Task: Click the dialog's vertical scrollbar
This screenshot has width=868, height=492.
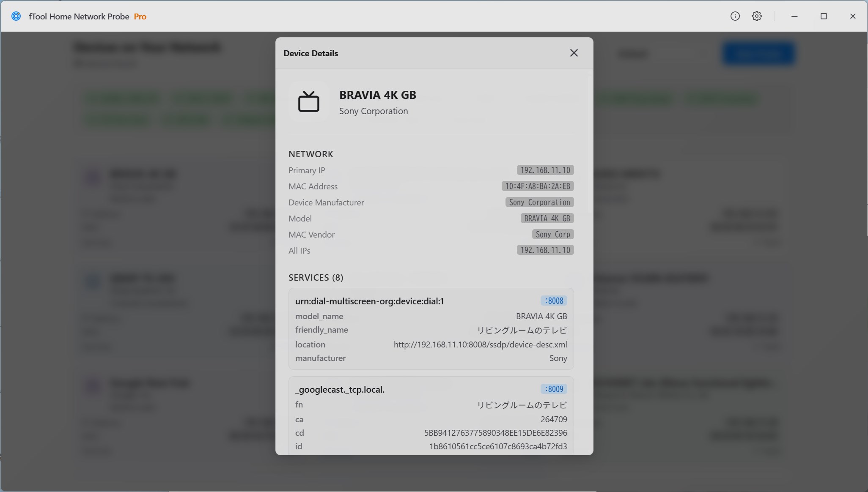Action: coord(590,144)
